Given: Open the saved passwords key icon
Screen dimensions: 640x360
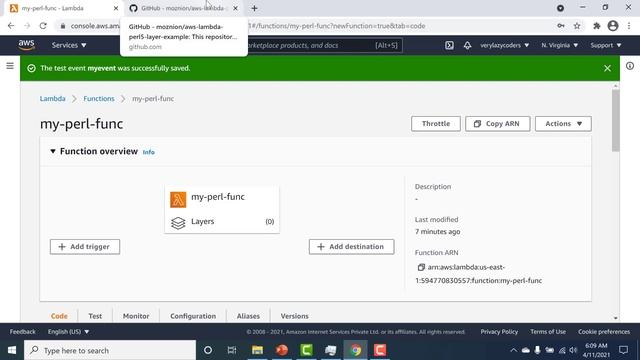Looking at the screenshot, I should click(x=560, y=26).
